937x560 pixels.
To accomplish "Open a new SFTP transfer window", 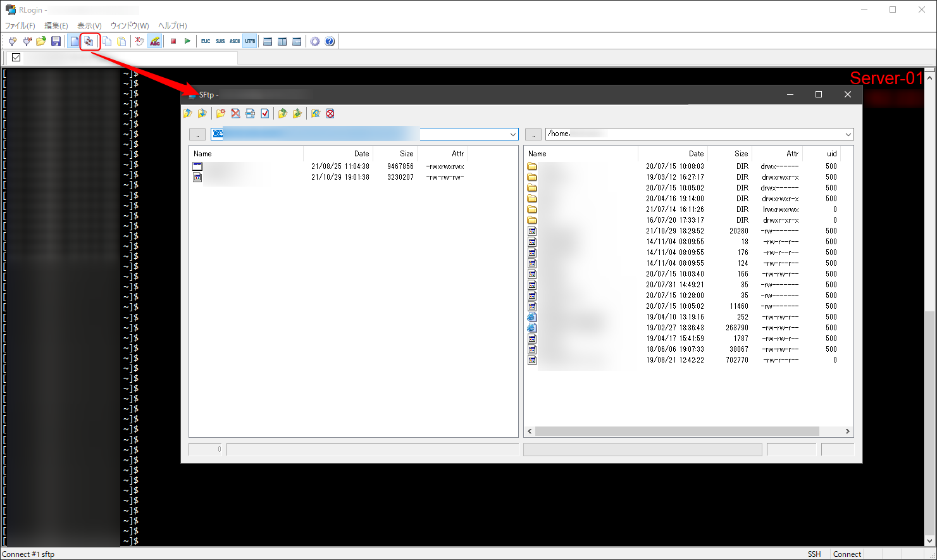I will point(89,41).
